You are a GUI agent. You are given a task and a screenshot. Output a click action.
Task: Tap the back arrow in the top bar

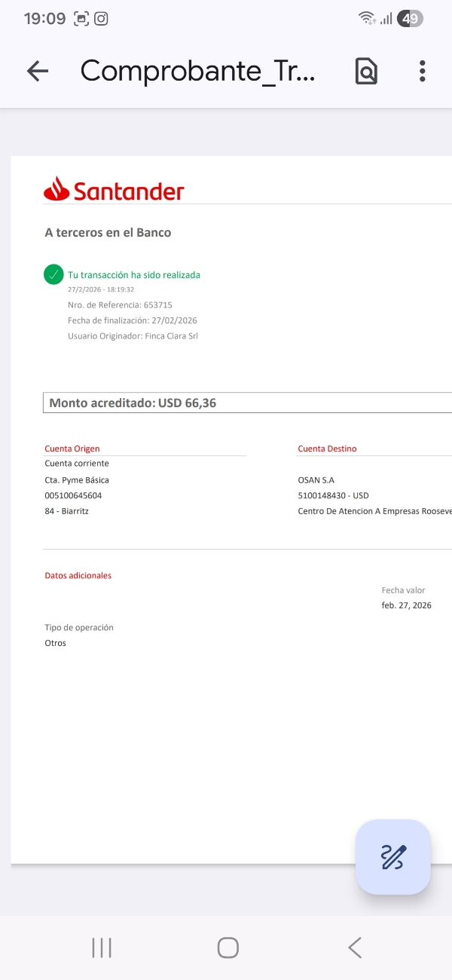point(37,72)
